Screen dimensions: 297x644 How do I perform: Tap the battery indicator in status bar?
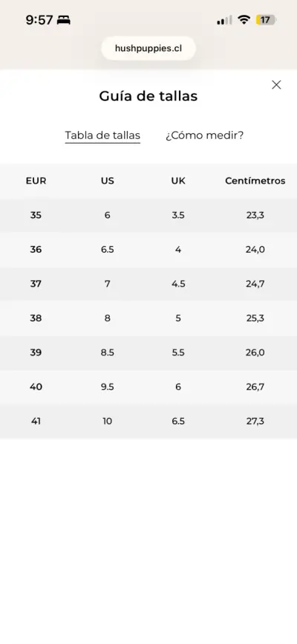pos(267,20)
